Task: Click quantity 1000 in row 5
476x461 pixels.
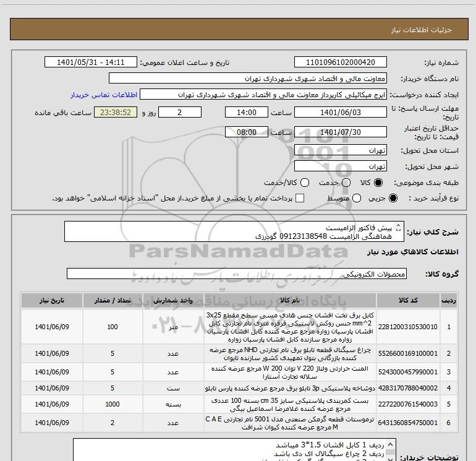Action: [x=113, y=404]
